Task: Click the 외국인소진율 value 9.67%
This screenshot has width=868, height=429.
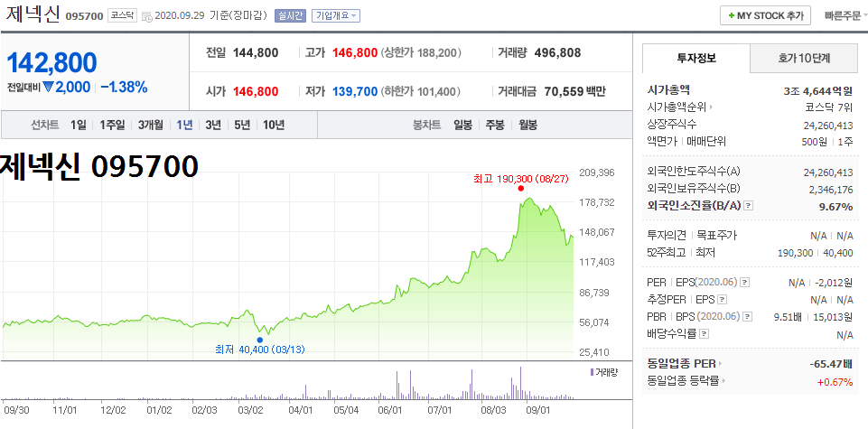Action: pyautogui.click(x=836, y=207)
